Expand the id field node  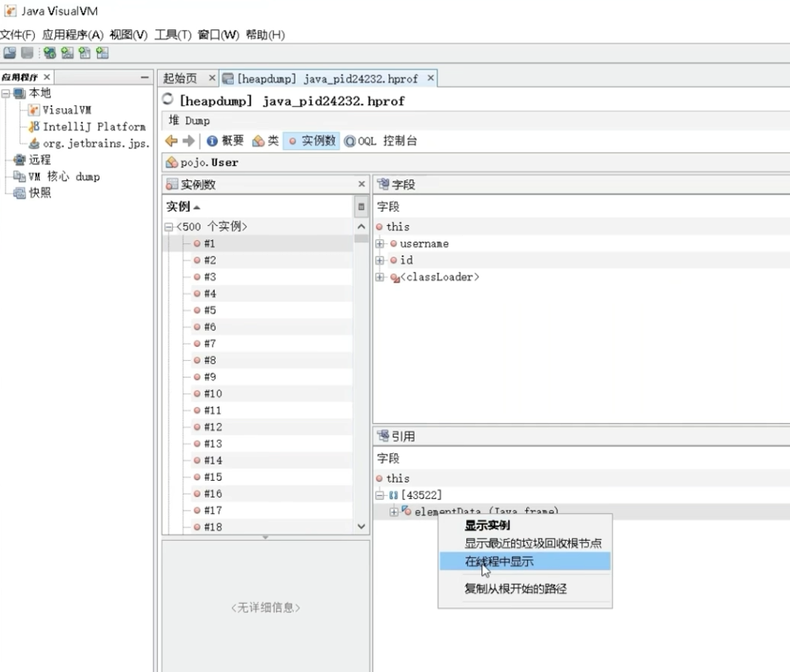380,261
